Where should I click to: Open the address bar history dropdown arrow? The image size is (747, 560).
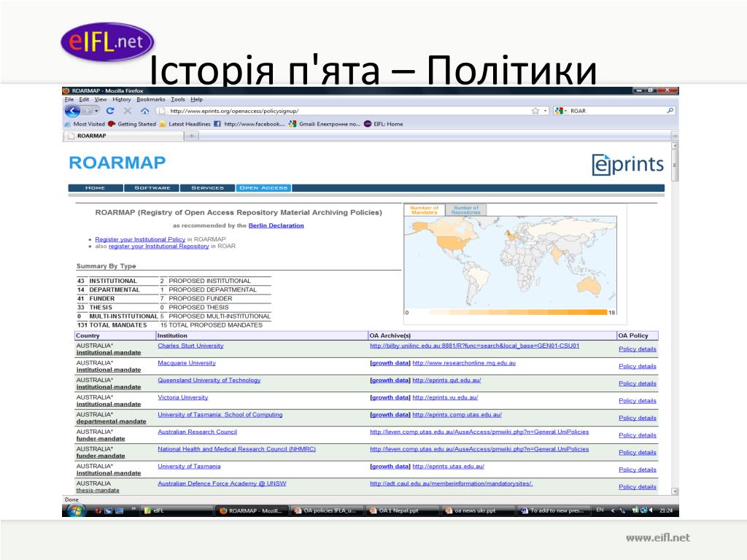click(546, 111)
